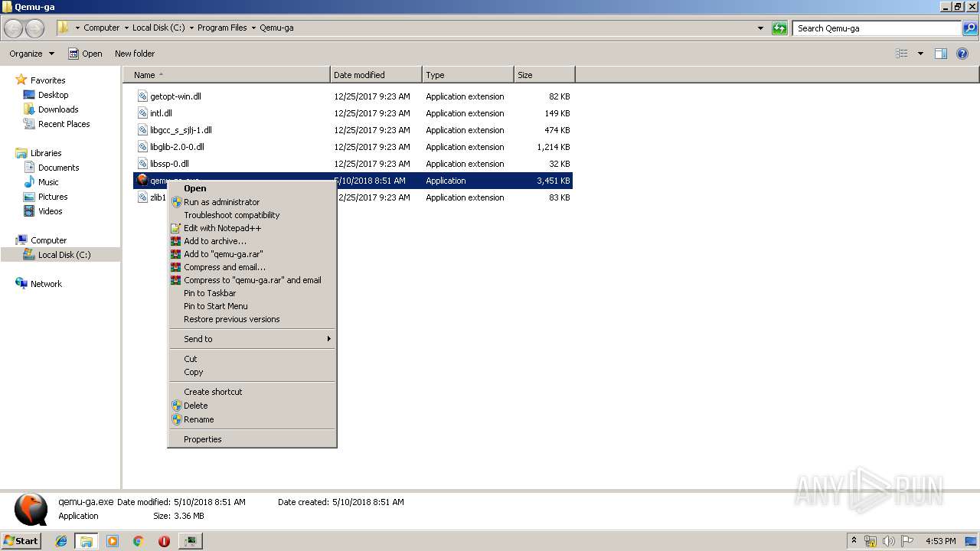Launch Internet Explorer from the taskbar
Screen dimensions: 980x551
[61, 541]
